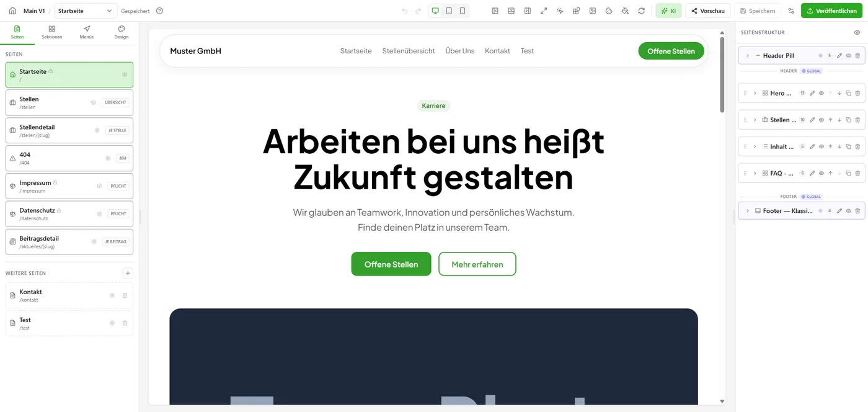868x412 pixels.
Task: Select the tablet viewport preview
Action: pyautogui.click(x=449, y=11)
